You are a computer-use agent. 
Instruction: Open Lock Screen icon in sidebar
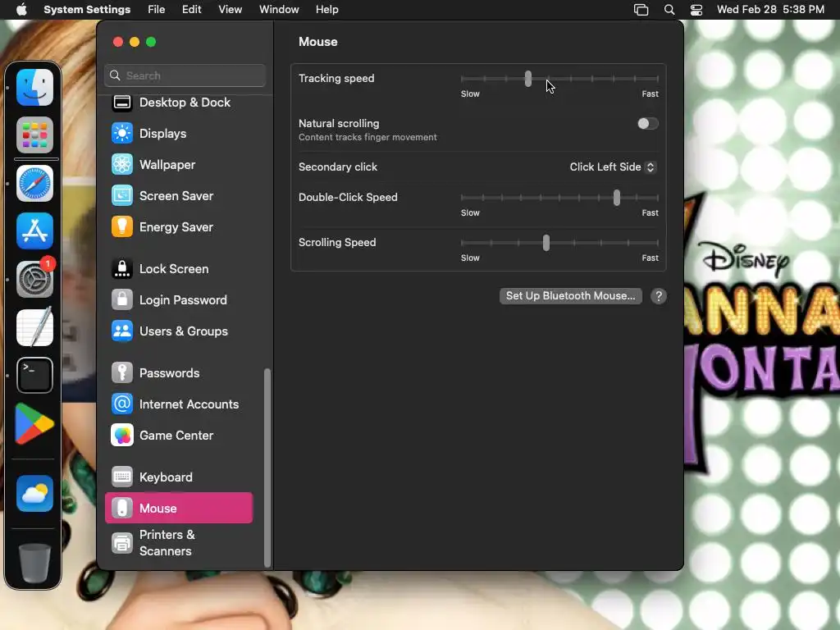(x=122, y=268)
